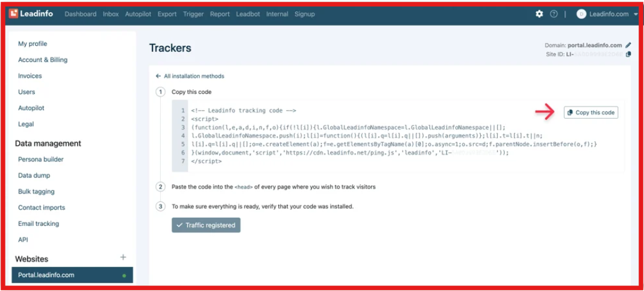Select the Portal.leadinfo.com website entry
The height and width of the screenshot is (291, 644).
72,275
